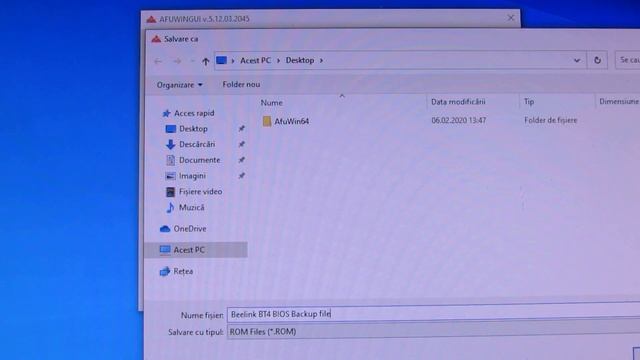Select Desktop in the sidebar
Image resolution: width=640 pixels, height=360 pixels.
[x=193, y=129]
